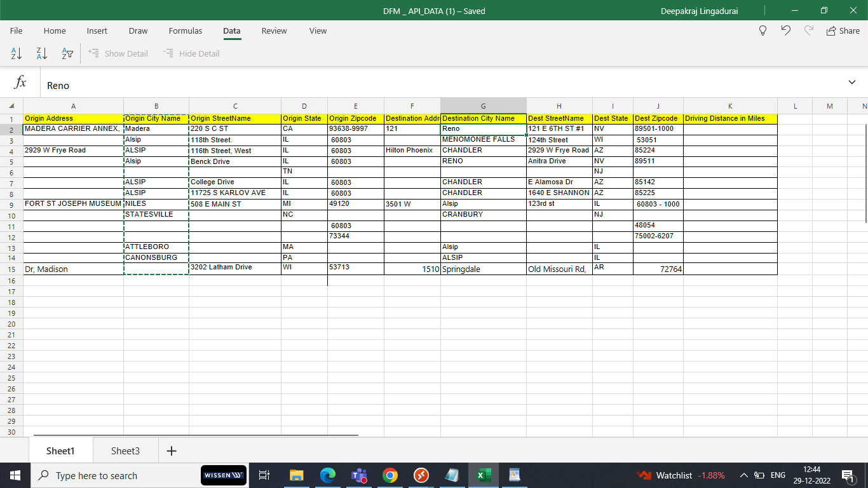
Task: Switch to the Review tab
Action: [x=275, y=30]
